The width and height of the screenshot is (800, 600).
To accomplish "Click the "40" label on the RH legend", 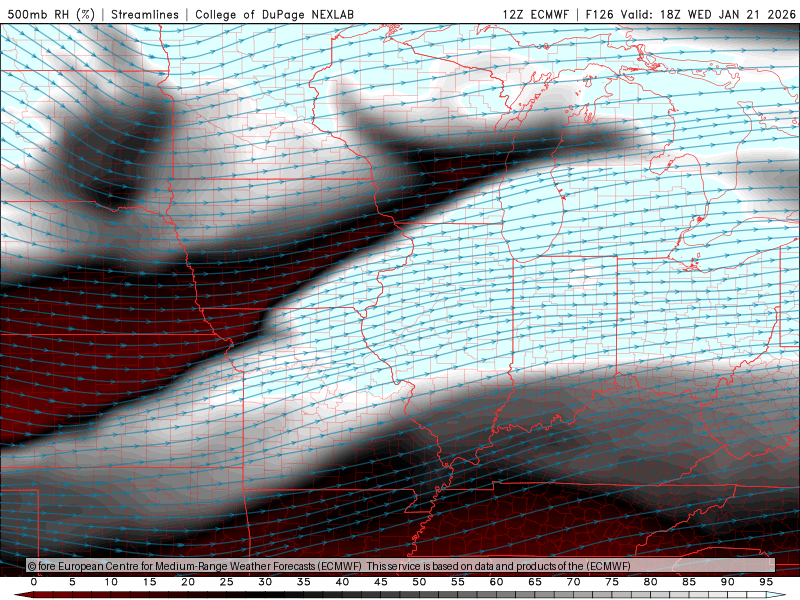I will coord(342,582).
